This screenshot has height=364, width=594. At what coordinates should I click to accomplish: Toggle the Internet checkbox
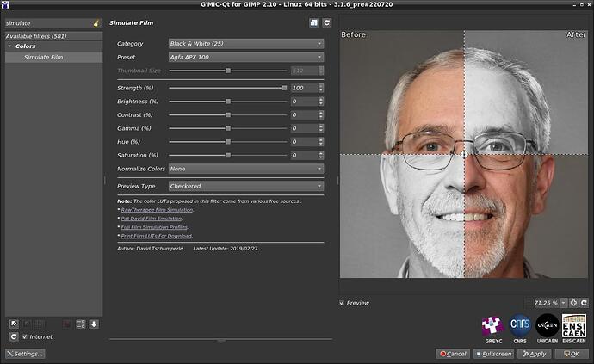[x=25, y=336]
